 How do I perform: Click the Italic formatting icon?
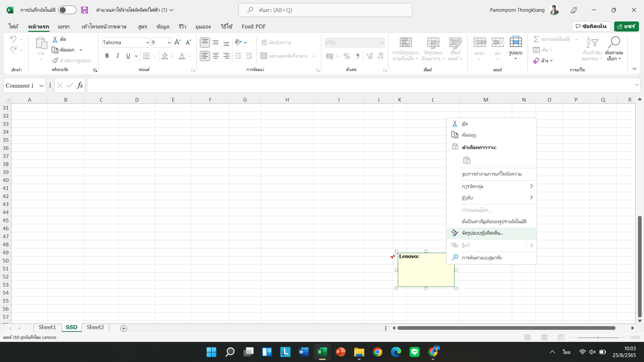click(x=117, y=56)
